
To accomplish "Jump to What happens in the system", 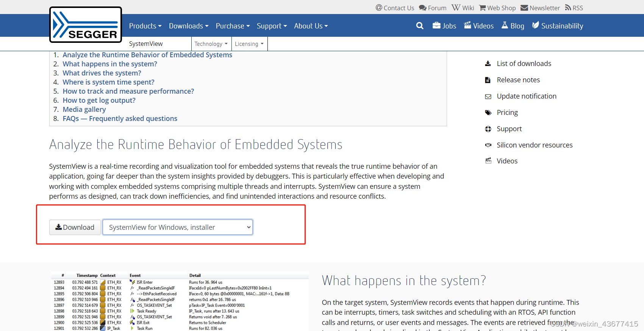I will tap(110, 64).
